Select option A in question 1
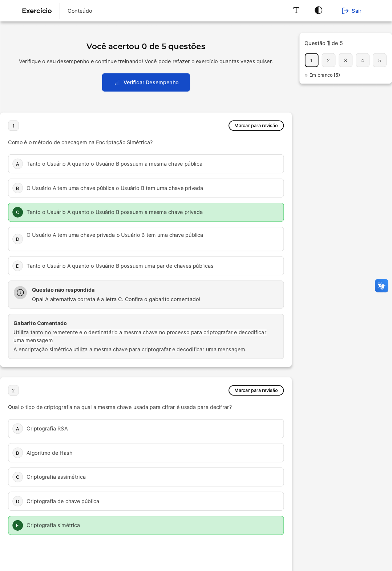 [146, 164]
